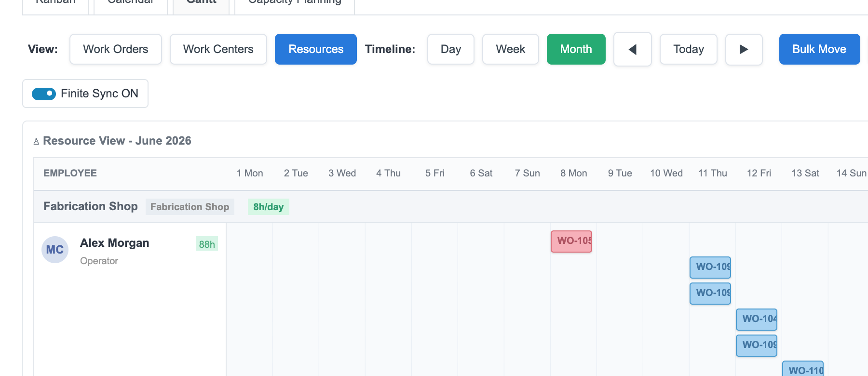Select WO-109 bar directly below WO-104
Image resolution: width=868 pixels, height=376 pixels.
pos(757,345)
